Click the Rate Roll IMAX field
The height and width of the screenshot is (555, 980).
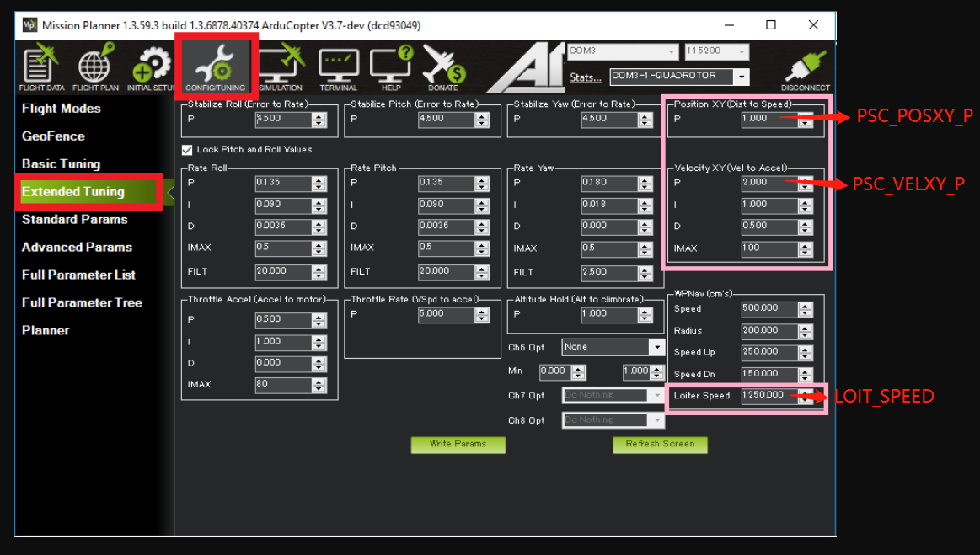[283, 248]
